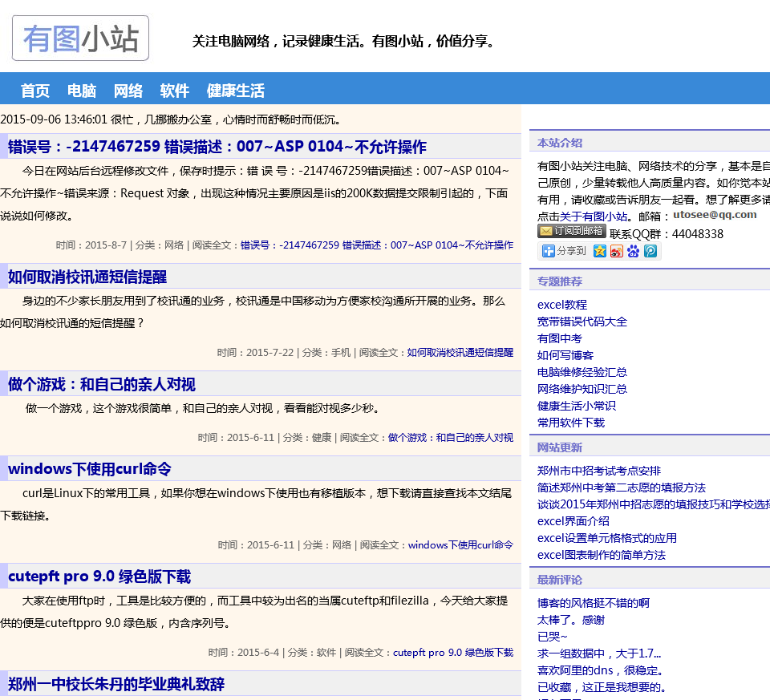Open excel图表制作的简单方法 link
Screen dimensions: 770x700
point(602,555)
